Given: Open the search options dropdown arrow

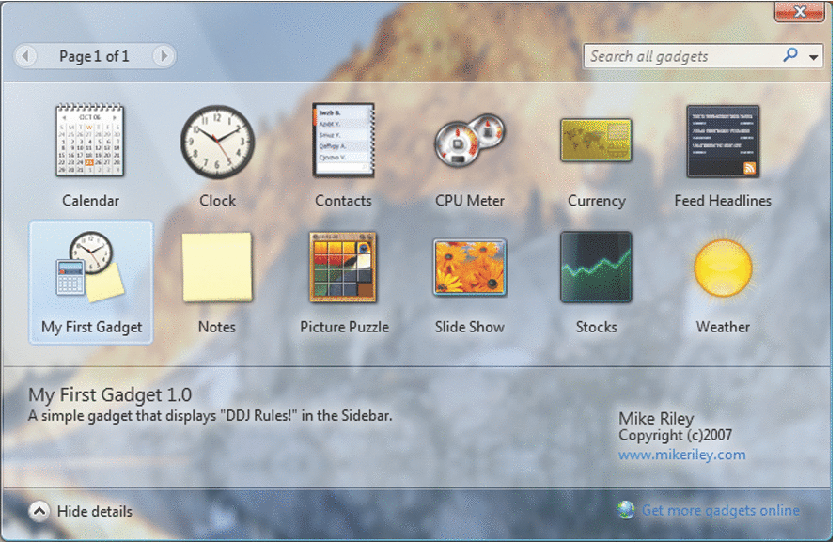Looking at the screenshot, I should pos(813,58).
